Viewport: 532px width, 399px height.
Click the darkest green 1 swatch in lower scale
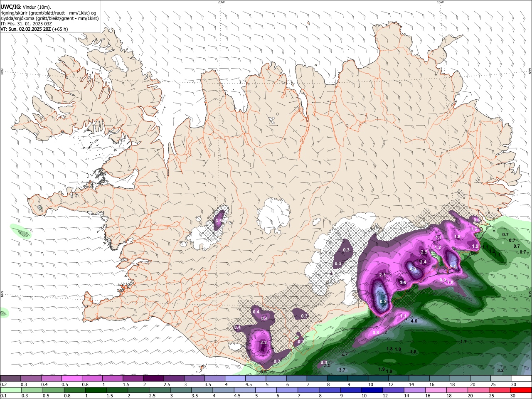pyautogui.click(x=96, y=390)
